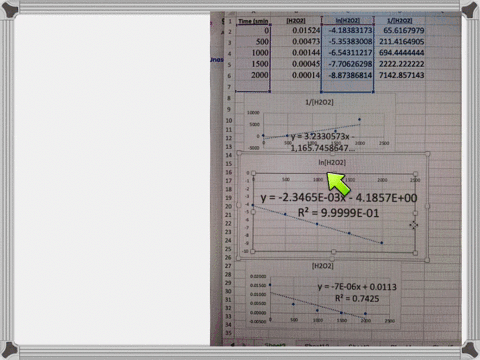Viewport: 480px width, 360px height.
Task: Click the ln[H2O2] chart's right-middle plot area handle
Action: (x=415, y=213)
